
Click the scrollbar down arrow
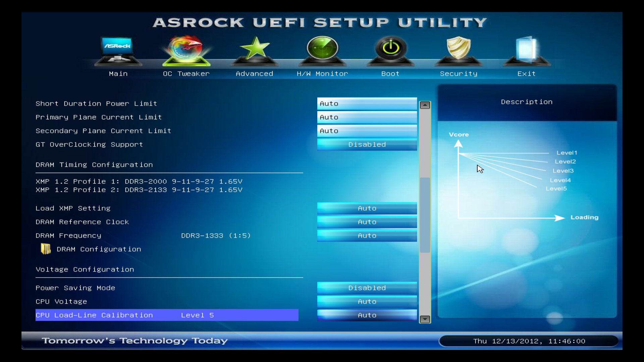tap(425, 319)
